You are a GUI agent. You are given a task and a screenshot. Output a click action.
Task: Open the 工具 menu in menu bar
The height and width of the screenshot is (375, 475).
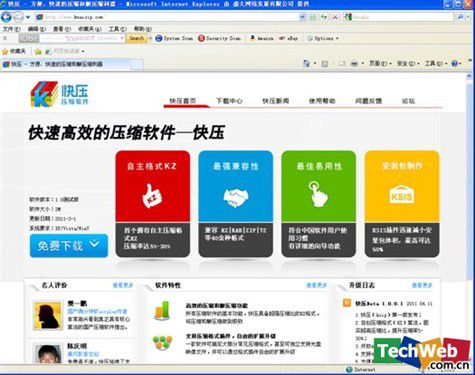(118, 29)
